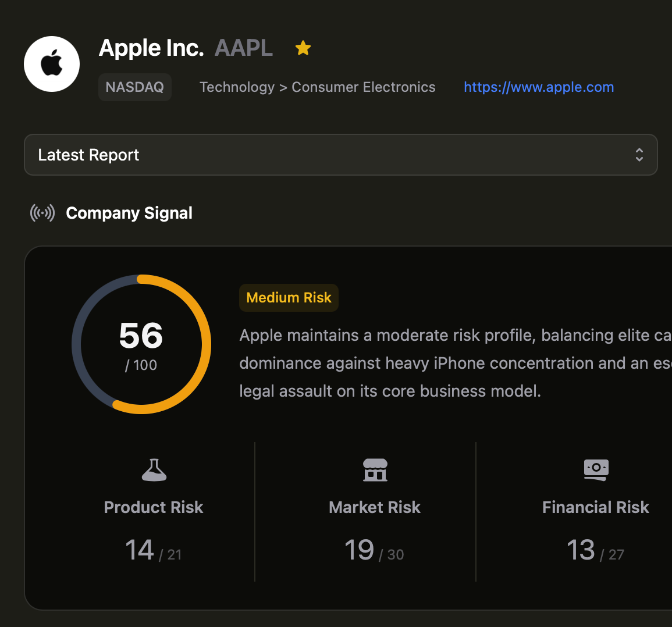This screenshot has height=627, width=672.
Task: Click the Medium Risk badge
Action: 289,298
